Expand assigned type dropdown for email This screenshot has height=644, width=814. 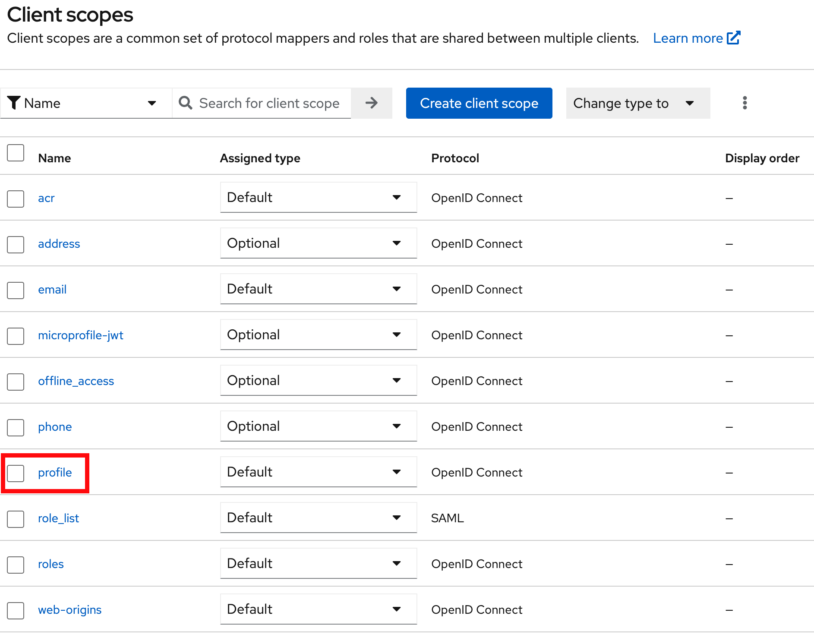[318, 289]
